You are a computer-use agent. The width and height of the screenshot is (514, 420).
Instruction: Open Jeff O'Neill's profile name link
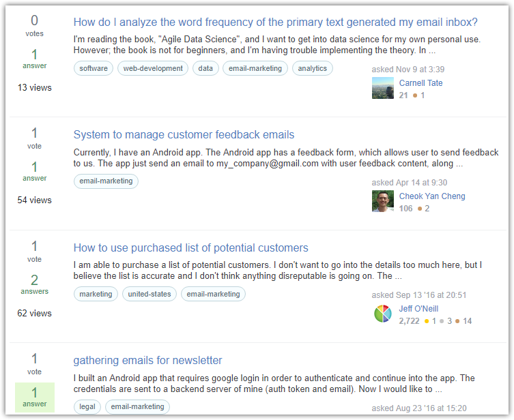(418, 309)
